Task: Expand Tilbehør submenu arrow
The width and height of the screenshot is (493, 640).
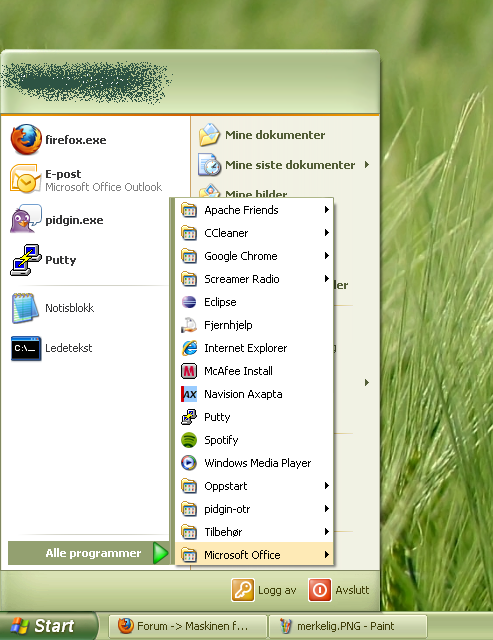Action: pos(326,531)
